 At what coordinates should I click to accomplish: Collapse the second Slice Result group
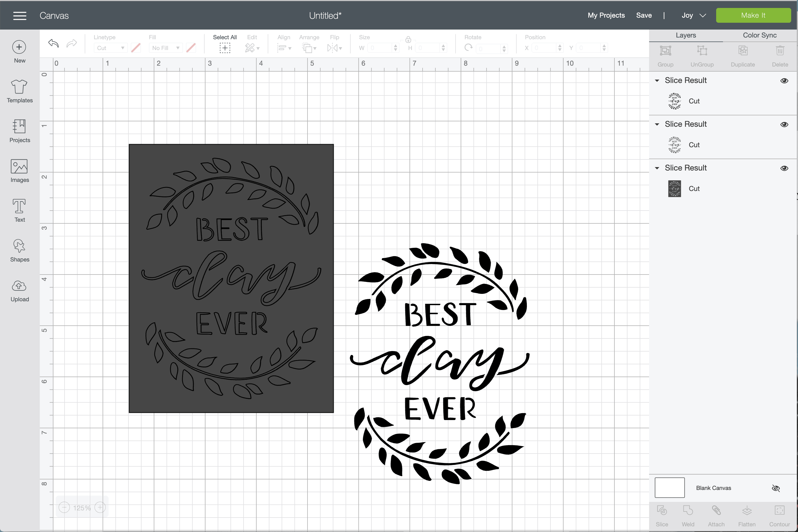coord(657,124)
